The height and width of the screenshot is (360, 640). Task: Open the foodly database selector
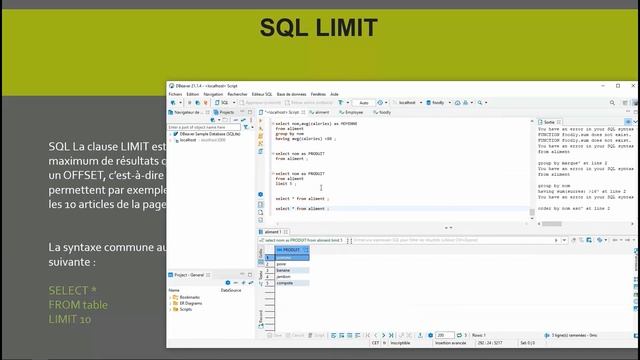pyautogui.click(x=438, y=103)
